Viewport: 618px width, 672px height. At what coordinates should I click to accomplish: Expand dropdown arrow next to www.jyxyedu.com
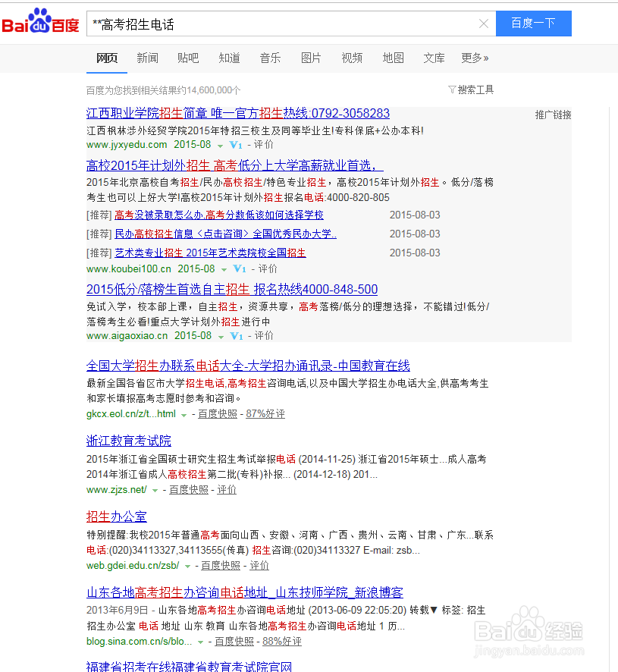tap(221, 146)
